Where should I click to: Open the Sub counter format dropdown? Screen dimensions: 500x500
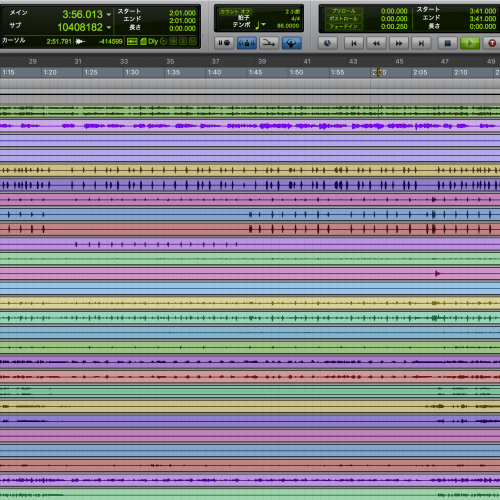(x=109, y=27)
